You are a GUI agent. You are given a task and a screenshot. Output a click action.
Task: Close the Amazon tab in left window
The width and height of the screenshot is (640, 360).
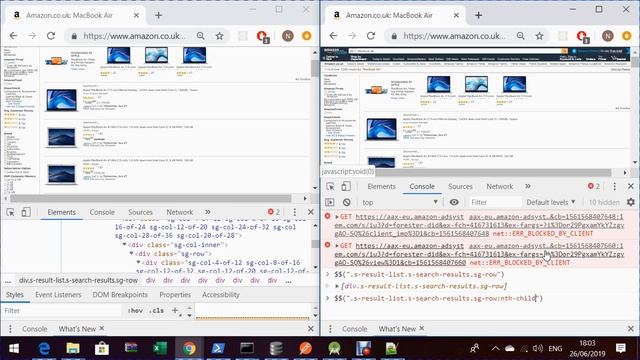136,16
